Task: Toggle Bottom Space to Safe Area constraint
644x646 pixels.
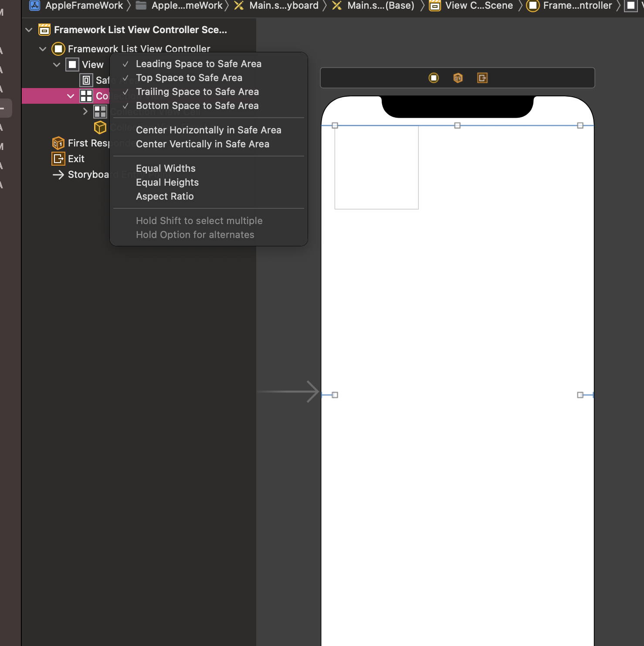Action: [209, 105]
